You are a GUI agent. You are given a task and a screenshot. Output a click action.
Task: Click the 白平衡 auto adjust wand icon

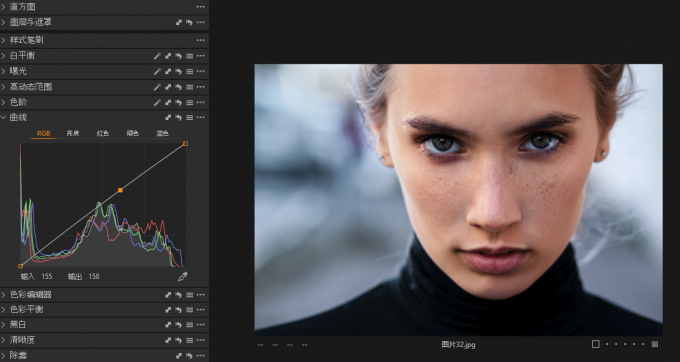[x=157, y=56]
